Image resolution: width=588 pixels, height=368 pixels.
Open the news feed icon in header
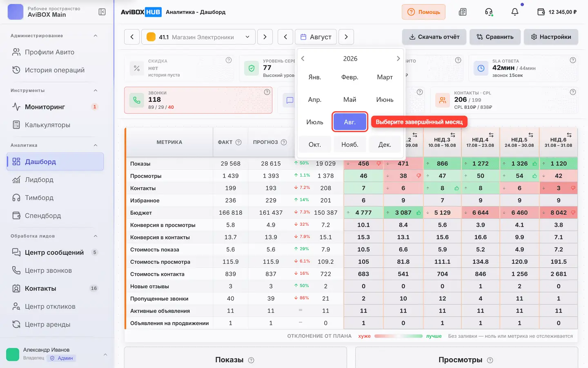[463, 12]
